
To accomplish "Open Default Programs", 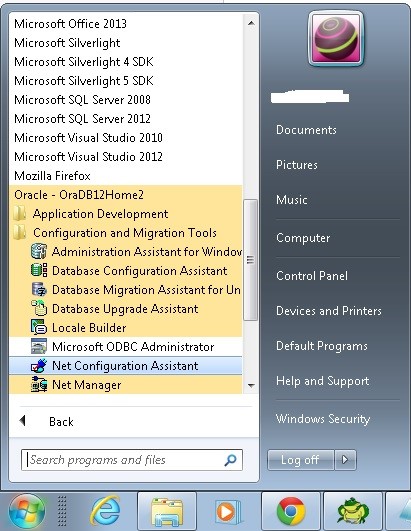I will click(322, 346).
